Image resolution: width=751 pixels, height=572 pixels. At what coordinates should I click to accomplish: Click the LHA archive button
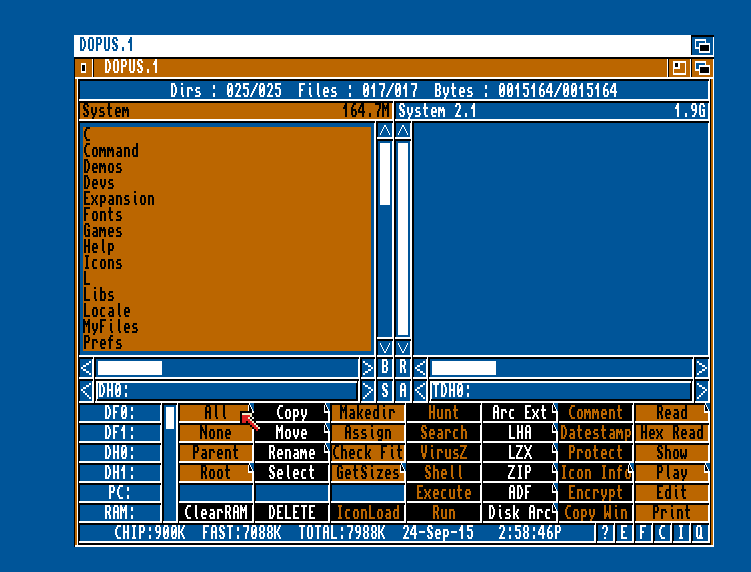tap(520, 433)
